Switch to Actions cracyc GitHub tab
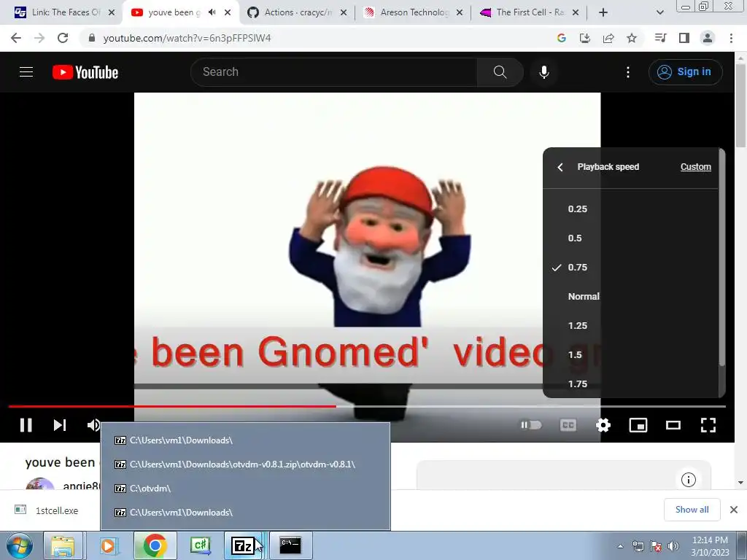The height and width of the screenshot is (560, 747). (x=298, y=12)
